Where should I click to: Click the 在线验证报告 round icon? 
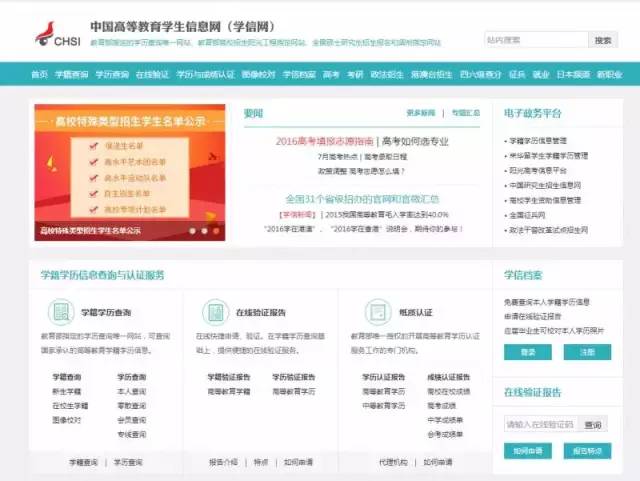coord(216,312)
